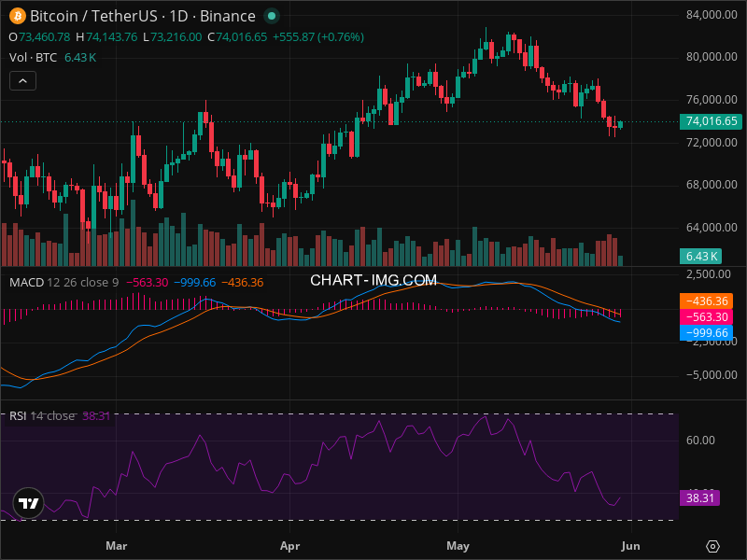Click the green market status dot
The width and height of the screenshot is (747, 560).
(x=272, y=16)
